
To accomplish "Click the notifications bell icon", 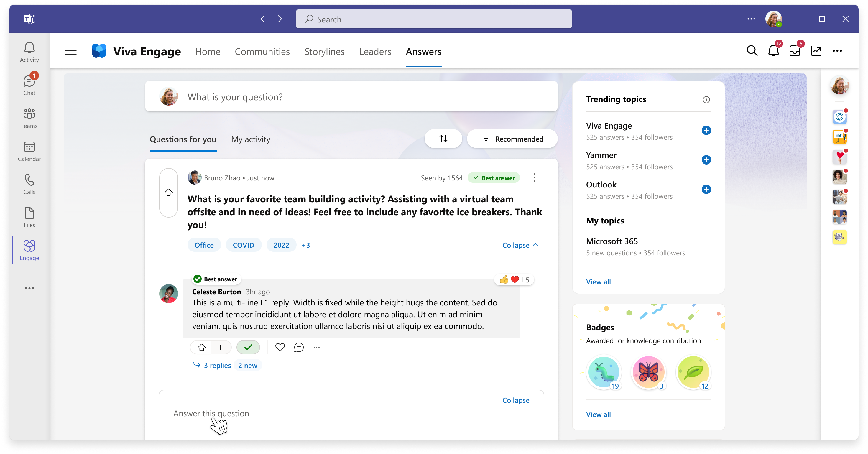I will [773, 51].
